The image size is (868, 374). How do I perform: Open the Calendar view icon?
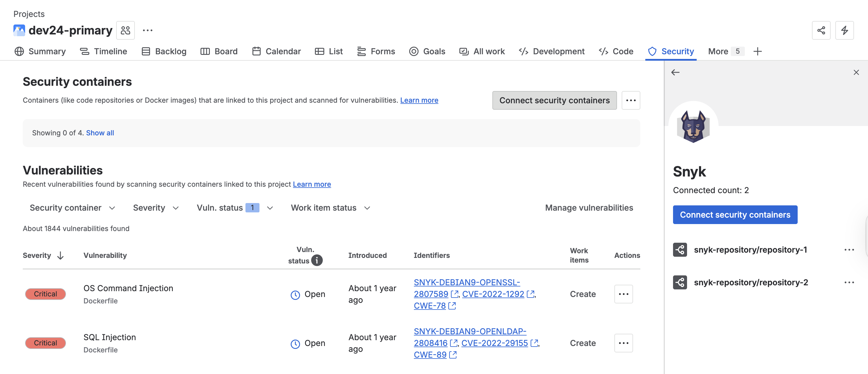pos(257,51)
